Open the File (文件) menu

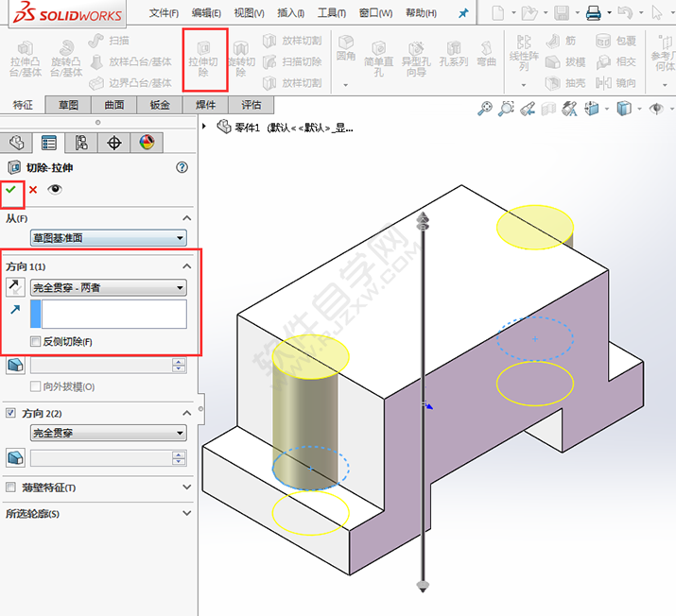pyautogui.click(x=164, y=13)
